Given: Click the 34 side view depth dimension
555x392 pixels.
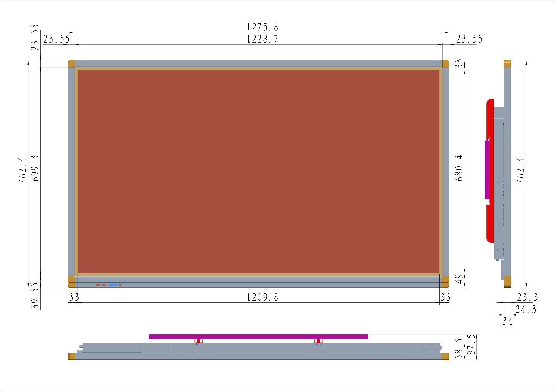Looking at the screenshot, I should (x=508, y=322).
